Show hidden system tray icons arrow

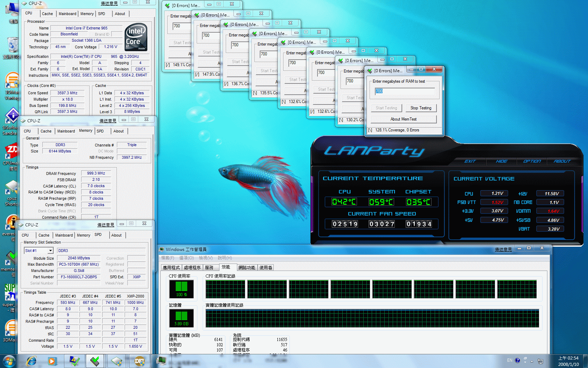tap(532, 361)
